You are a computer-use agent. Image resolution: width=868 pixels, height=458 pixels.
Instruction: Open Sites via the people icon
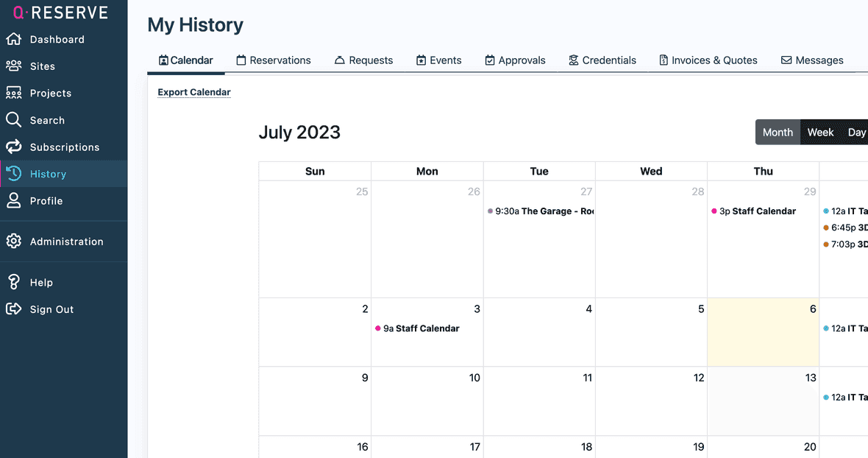[13, 66]
